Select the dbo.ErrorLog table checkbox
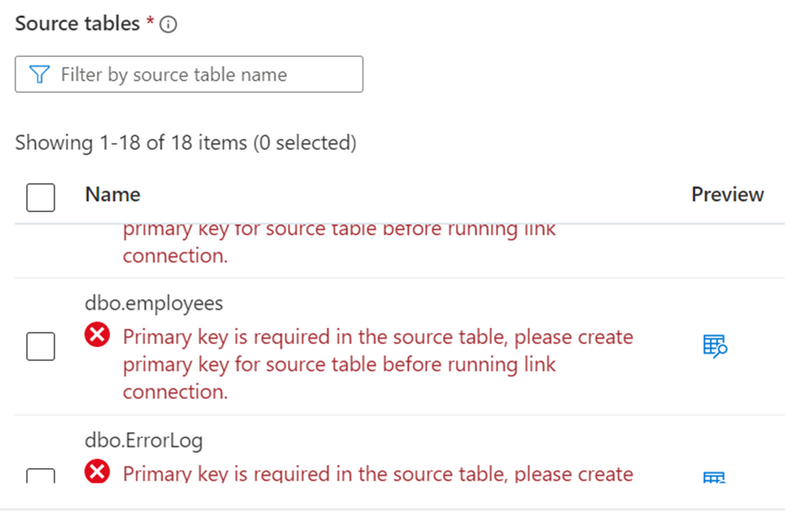The image size is (785, 519). [x=41, y=475]
